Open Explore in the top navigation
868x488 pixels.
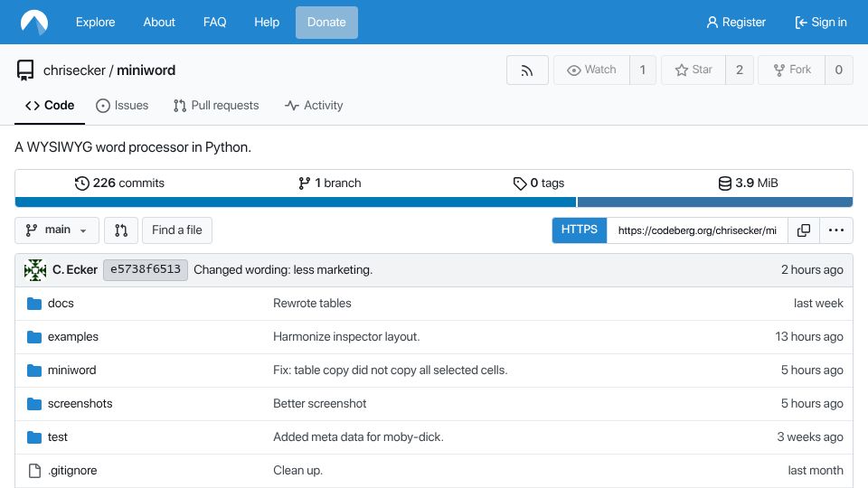95,22
